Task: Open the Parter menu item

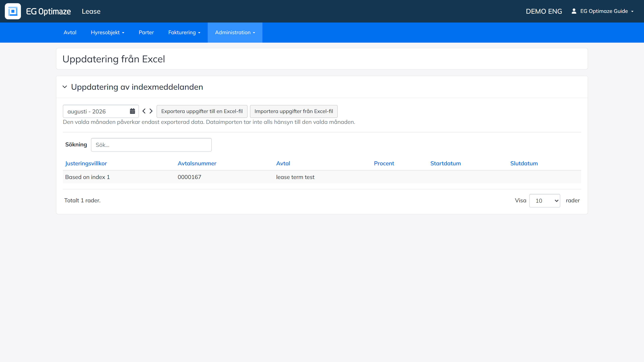Action: pos(146,32)
